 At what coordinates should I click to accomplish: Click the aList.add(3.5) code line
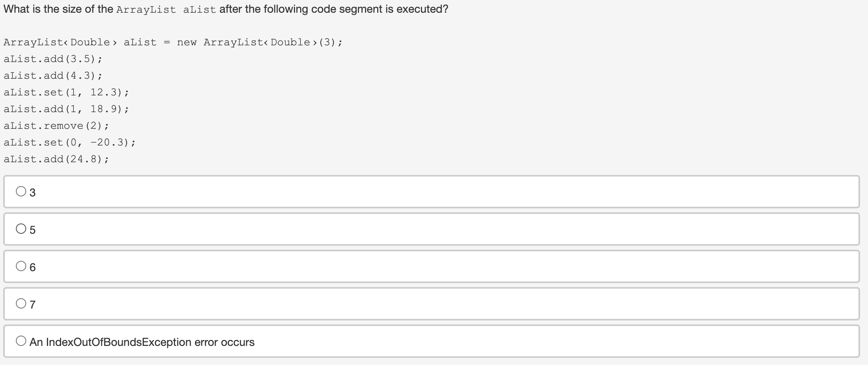pos(53,58)
